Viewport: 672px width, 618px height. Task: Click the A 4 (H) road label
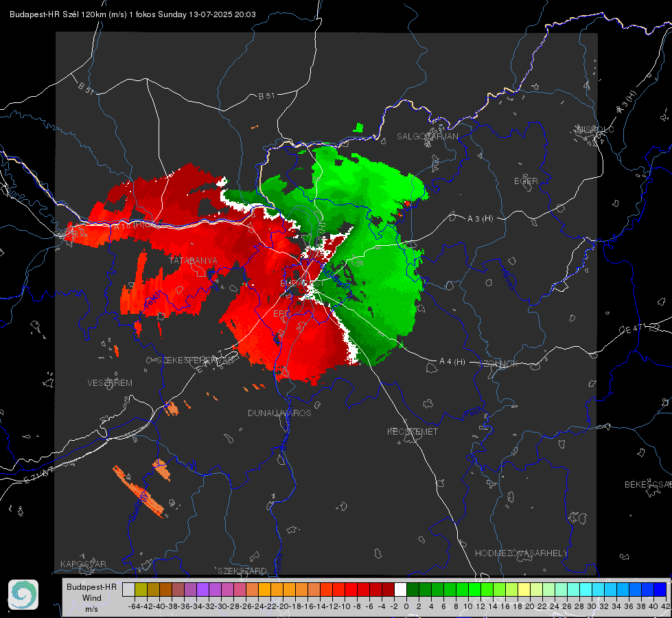tap(452, 362)
